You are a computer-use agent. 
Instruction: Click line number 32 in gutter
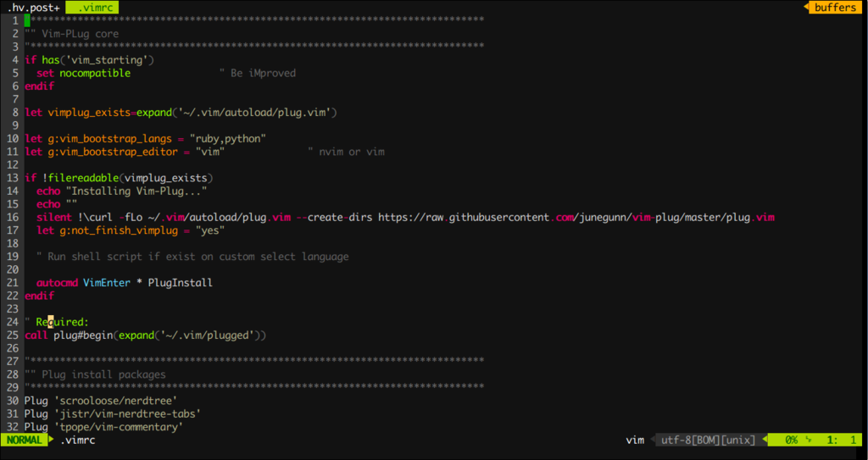[13, 427]
